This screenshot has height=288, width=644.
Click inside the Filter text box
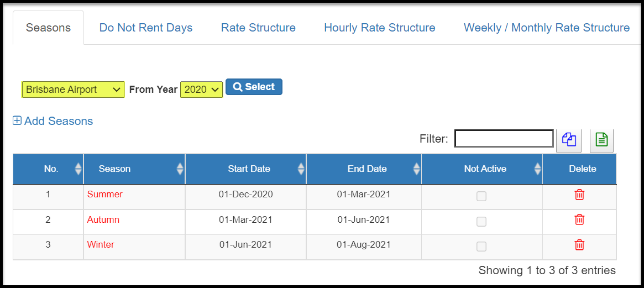(504, 139)
